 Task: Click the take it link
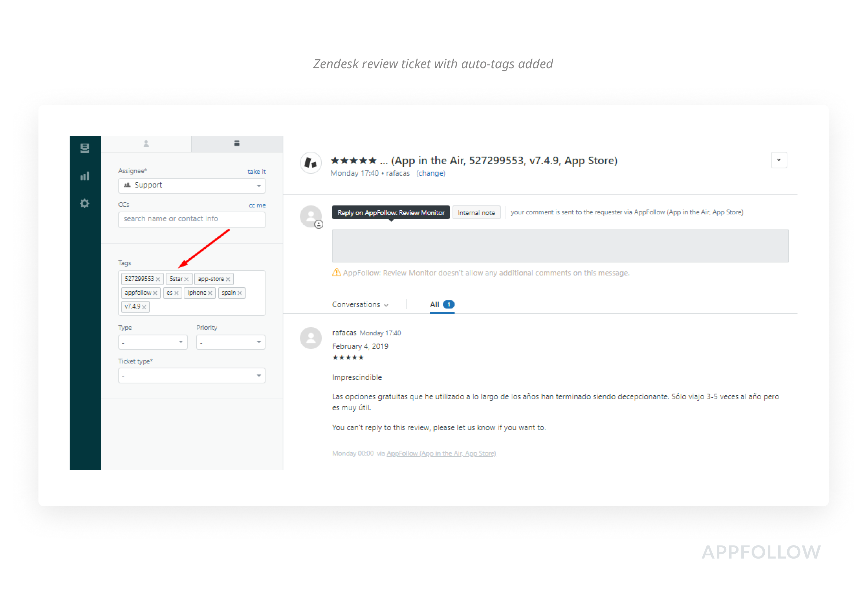(x=256, y=172)
